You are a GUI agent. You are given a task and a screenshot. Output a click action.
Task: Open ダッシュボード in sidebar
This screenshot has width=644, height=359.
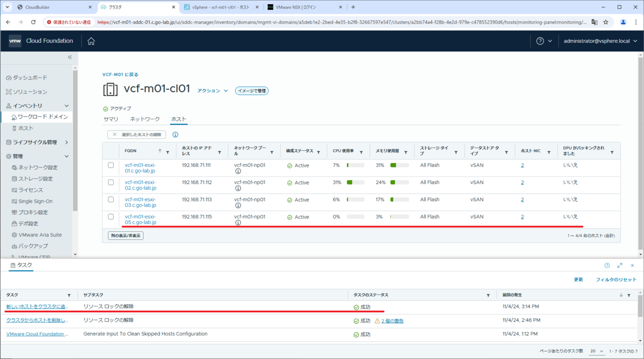pos(30,78)
